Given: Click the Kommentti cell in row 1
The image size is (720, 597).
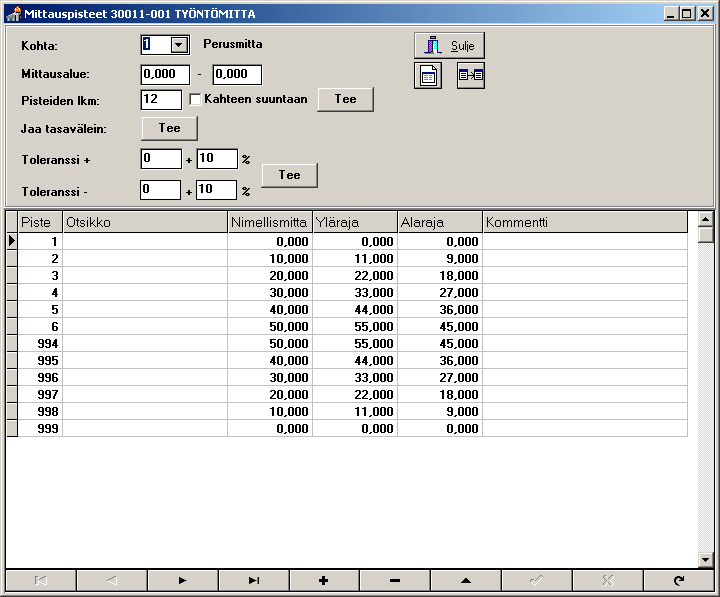Looking at the screenshot, I should coord(585,241).
